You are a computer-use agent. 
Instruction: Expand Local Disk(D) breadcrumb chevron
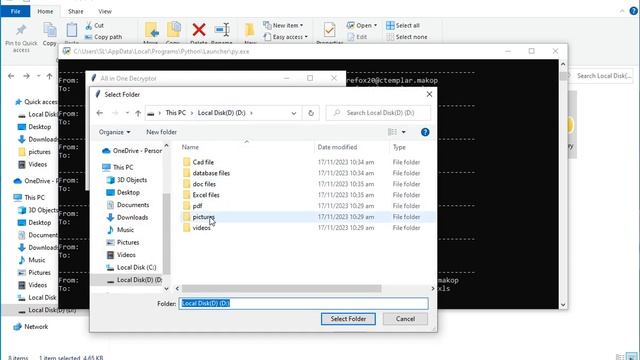(251, 113)
